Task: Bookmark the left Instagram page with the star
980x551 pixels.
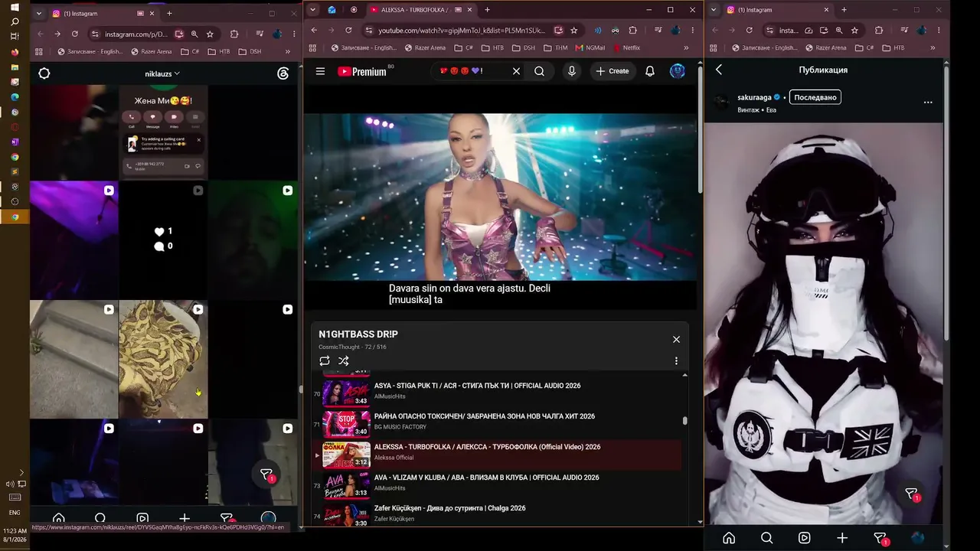Action: click(210, 34)
